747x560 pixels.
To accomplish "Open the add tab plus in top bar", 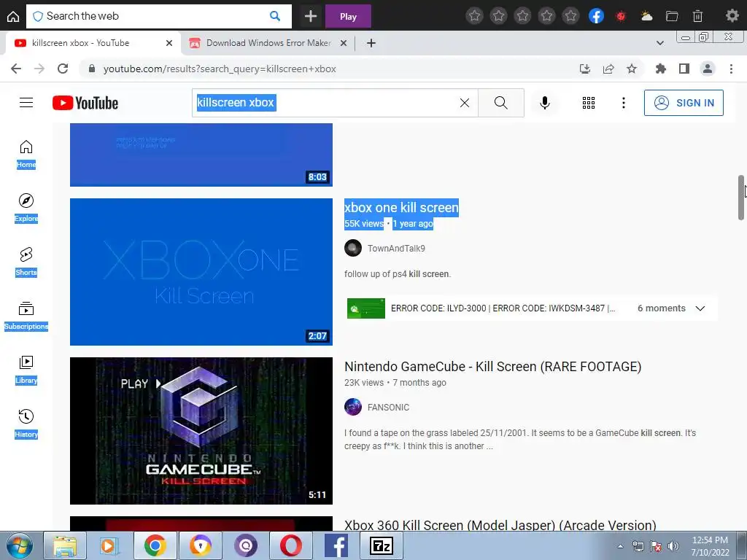I will [311, 16].
